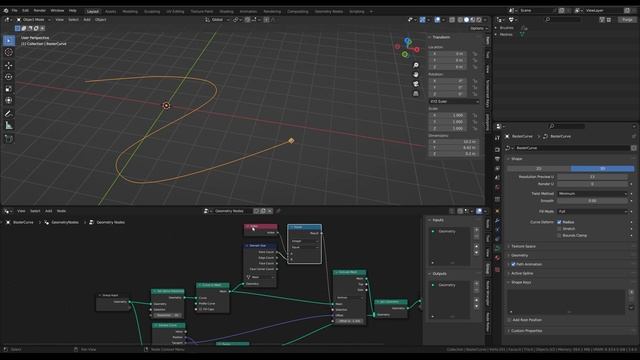This screenshot has width=640, height=360.
Task: Click the Purge button in outliner
Action: (x=627, y=20)
